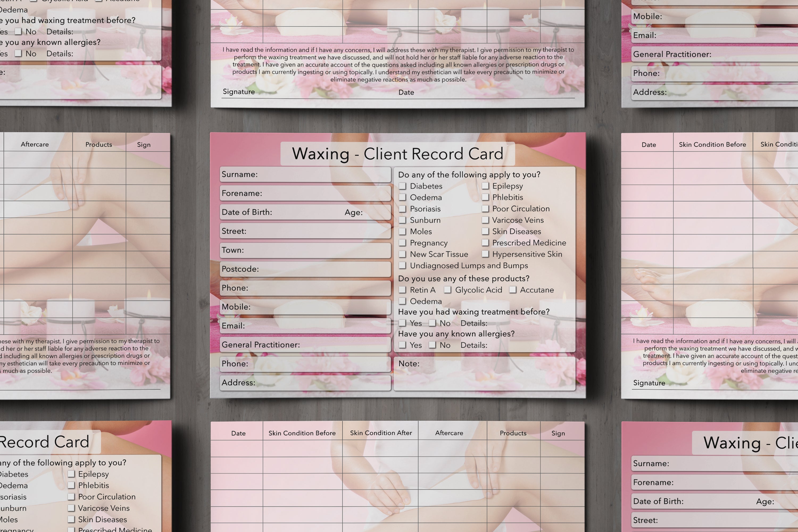Tick Skin Diseases on the bottom-left card
The width and height of the screenshot is (798, 532).
click(x=71, y=519)
